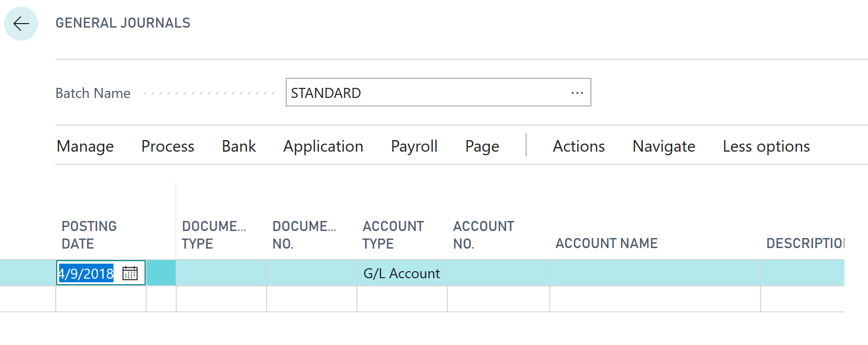Click the Account No. cell in first row
Viewport: 868px width, 345px height.
[498, 273]
